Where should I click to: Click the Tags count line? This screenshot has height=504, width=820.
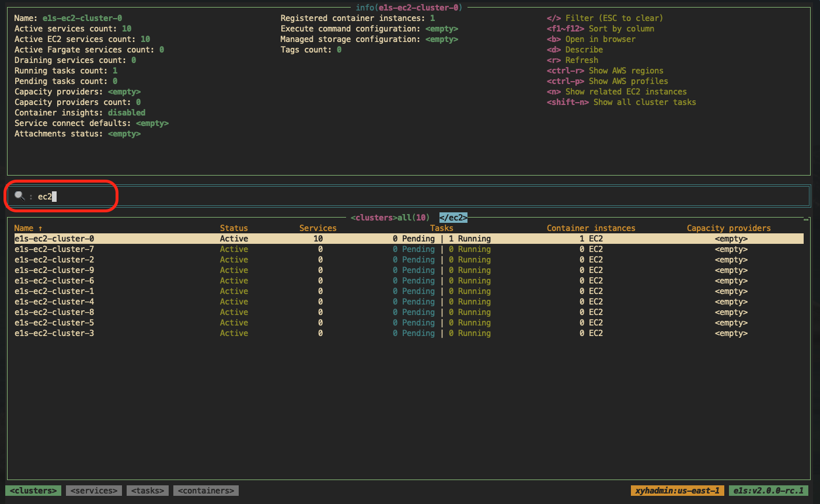tap(311, 50)
